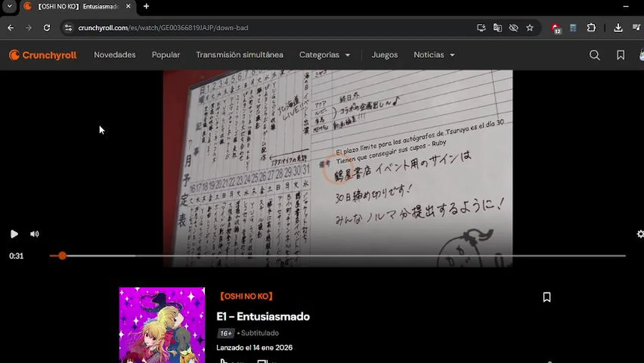Expand the Noticias dropdown
The width and height of the screenshot is (644, 363).
click(434, 55)
